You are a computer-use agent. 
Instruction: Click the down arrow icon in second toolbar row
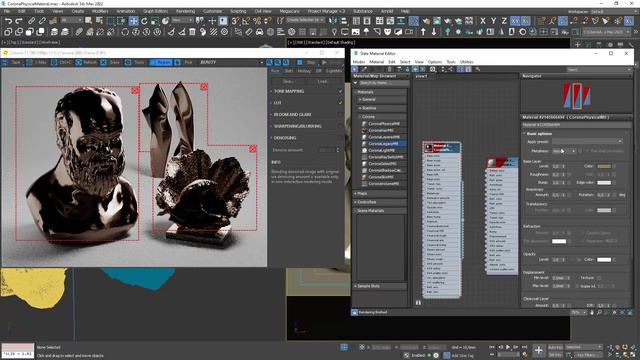pos(433,31)
